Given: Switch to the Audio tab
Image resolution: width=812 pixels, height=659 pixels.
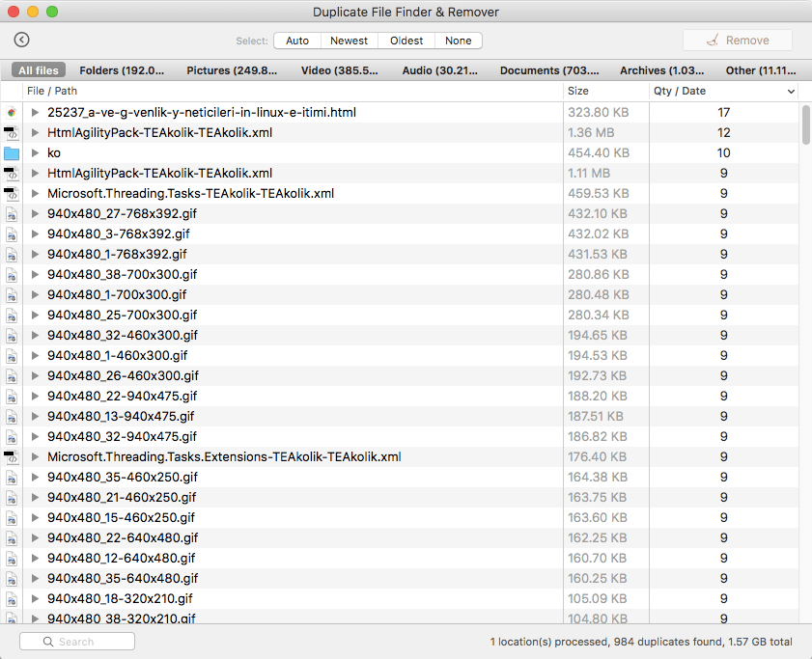Looking at the screenshot, I should coord(439,70).
